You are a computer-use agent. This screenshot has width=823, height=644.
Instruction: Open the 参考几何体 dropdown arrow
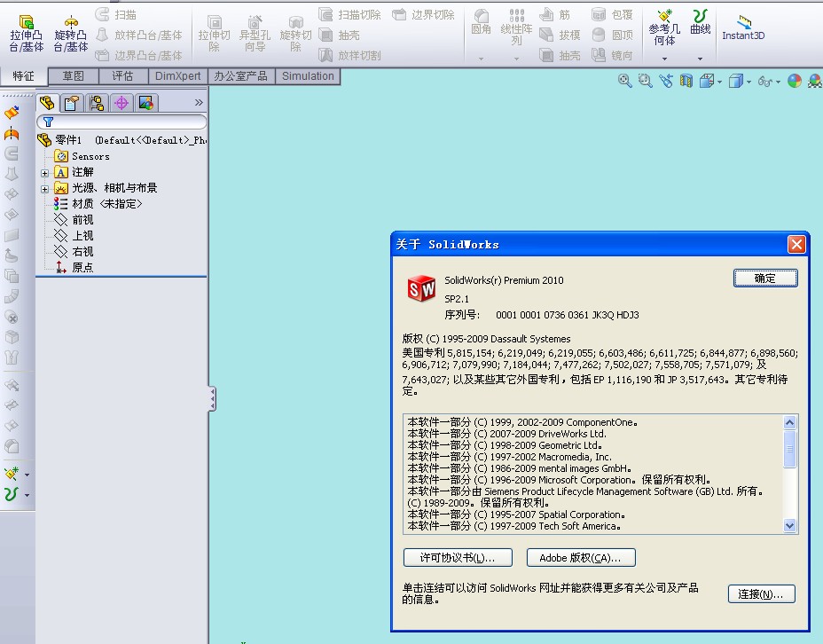[664, 59]
